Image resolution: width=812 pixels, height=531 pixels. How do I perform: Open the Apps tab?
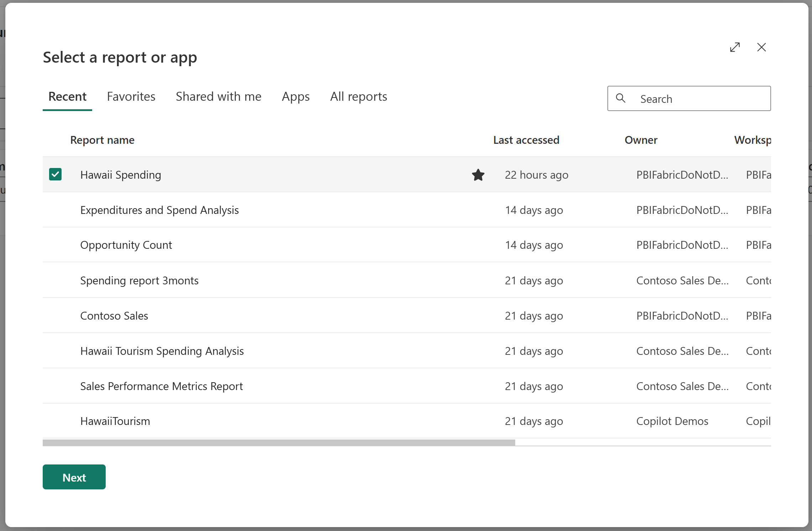tap(296, 96)
